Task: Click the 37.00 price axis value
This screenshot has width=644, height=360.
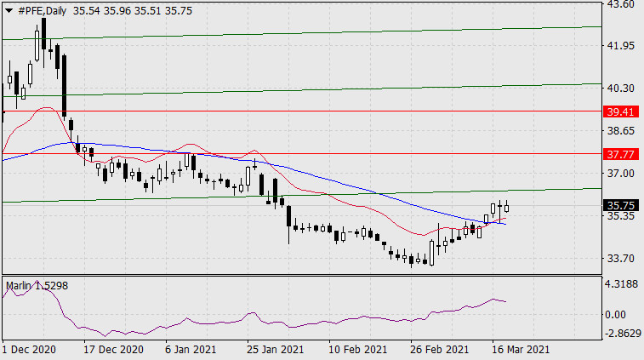Action: (620, 174)
